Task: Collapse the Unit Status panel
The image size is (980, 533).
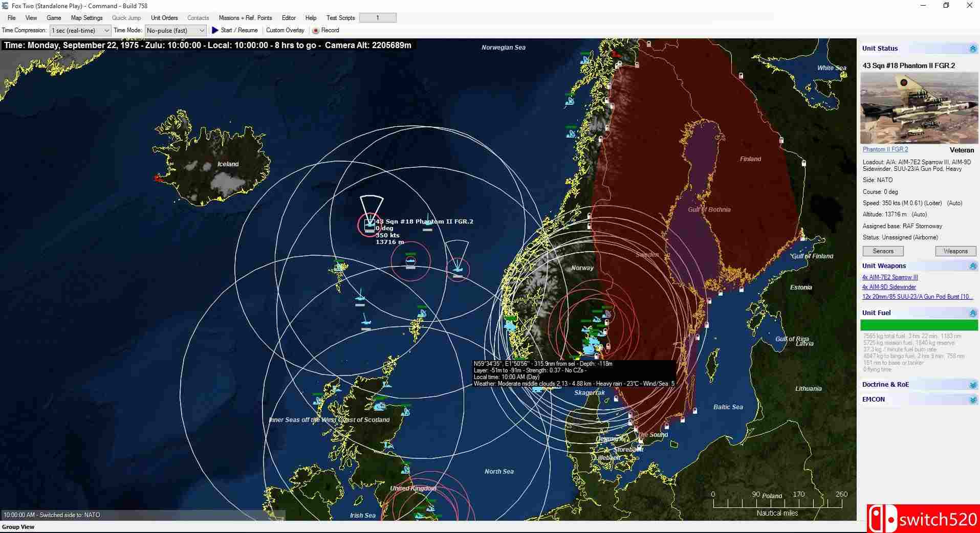Action: pyautogui.click(x=972, y=48)
